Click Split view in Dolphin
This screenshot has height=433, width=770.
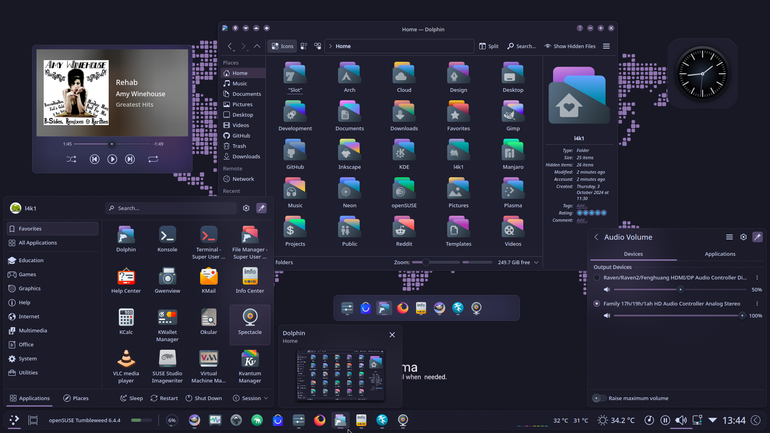tap(489, 46)
